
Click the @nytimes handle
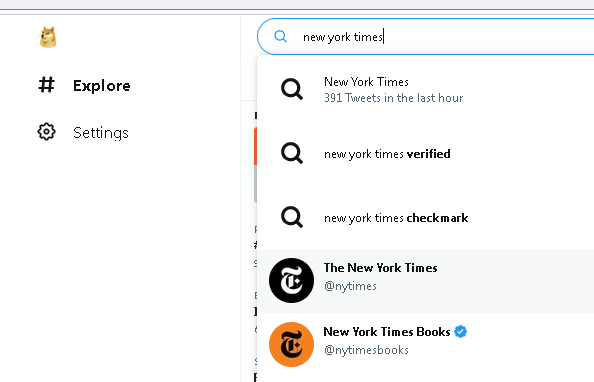tap(350, 286)
